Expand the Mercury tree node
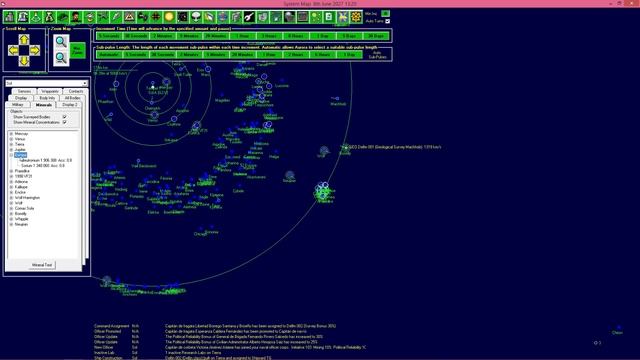Viewport: 640px width, 360px height. point(11,134)
